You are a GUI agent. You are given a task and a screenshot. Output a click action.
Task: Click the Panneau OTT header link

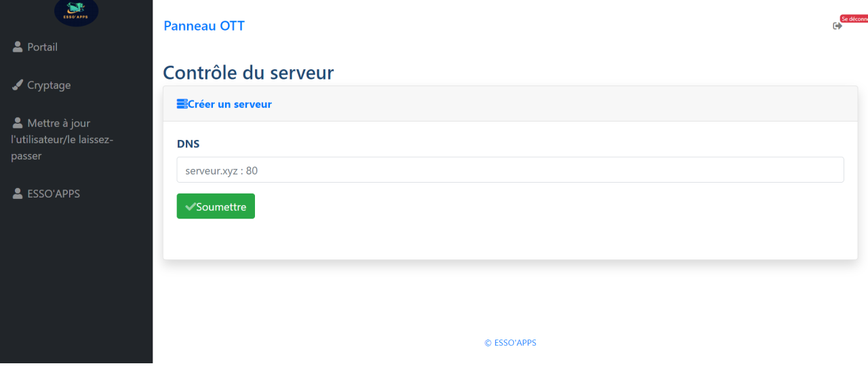pyautogui.click(x=204, y=26)
